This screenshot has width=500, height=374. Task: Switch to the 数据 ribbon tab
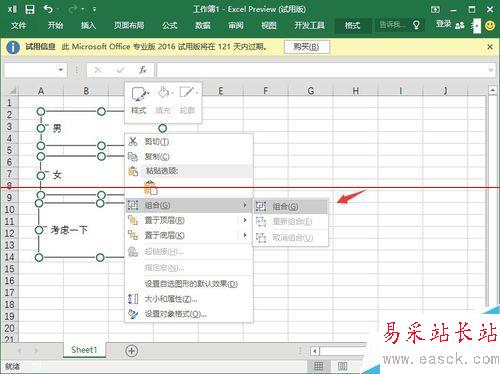[202, 25]
